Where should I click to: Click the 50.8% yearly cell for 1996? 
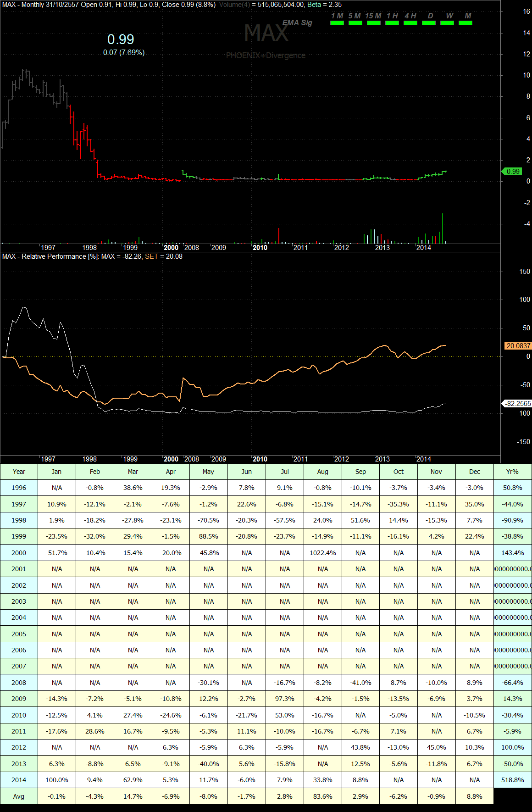(513, 488)
